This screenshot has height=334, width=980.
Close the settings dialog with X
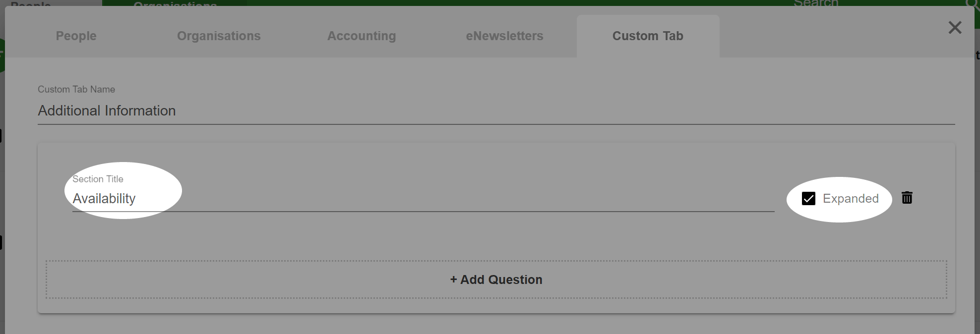955,27
